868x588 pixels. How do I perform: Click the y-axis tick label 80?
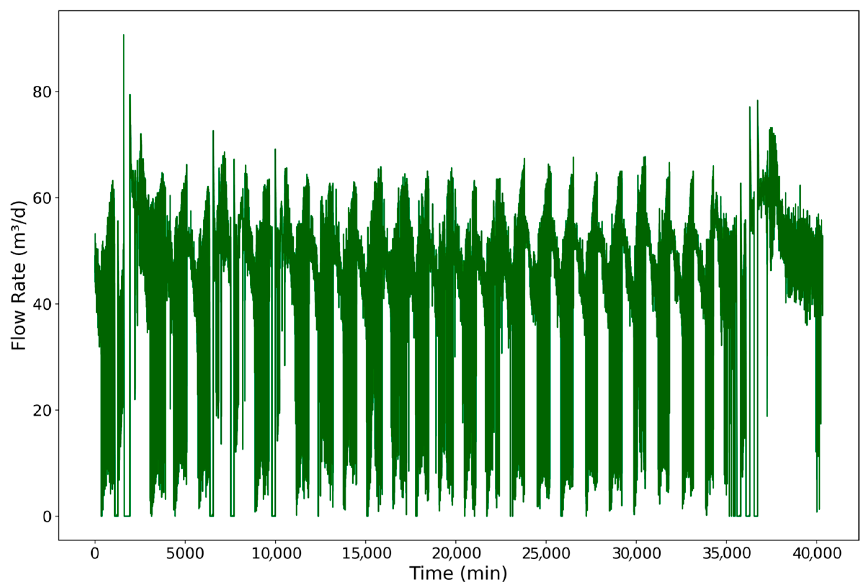coord(41,91)
